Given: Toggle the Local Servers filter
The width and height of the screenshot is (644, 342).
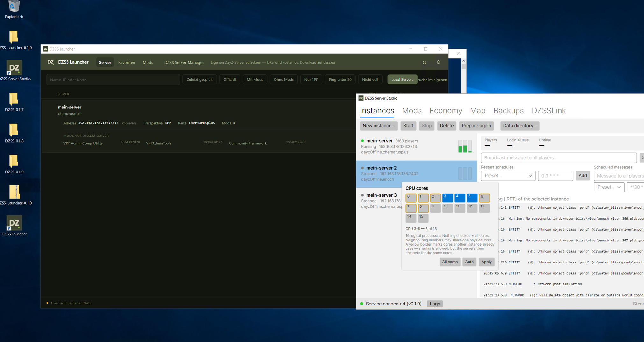Looking at the screenshot, I should tap(402, 80).
